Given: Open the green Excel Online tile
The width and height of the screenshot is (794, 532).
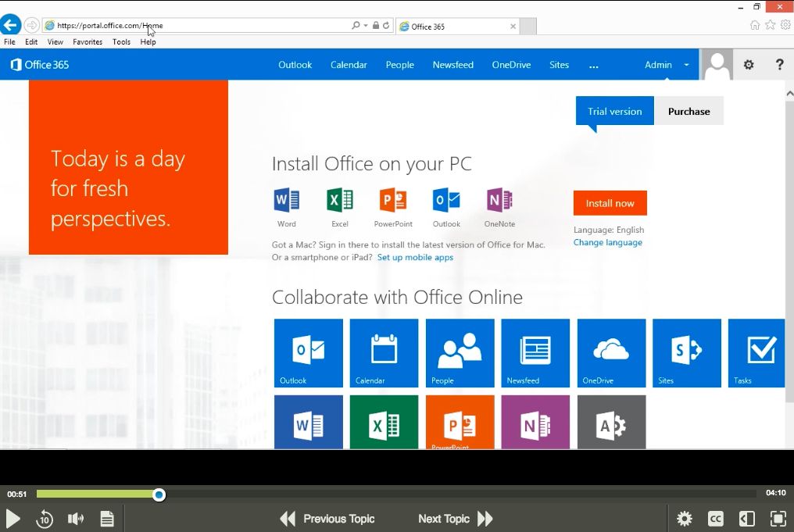Looking at the screenshot, I should point(384,422).
